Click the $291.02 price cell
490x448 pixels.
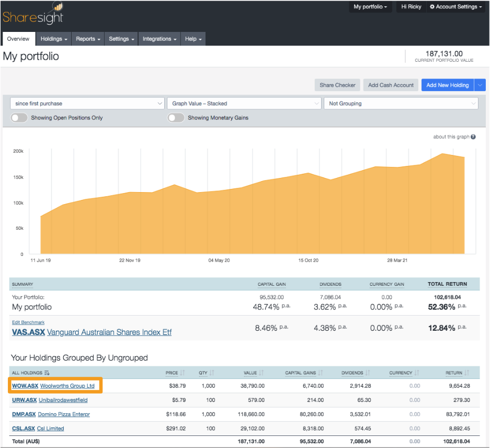point(176,428)
